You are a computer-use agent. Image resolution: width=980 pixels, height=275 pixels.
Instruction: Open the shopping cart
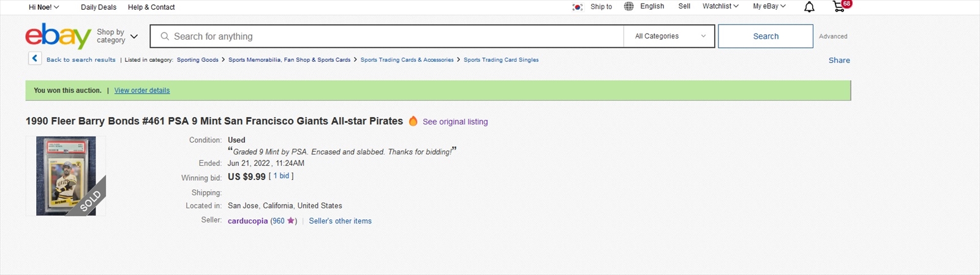839,6
